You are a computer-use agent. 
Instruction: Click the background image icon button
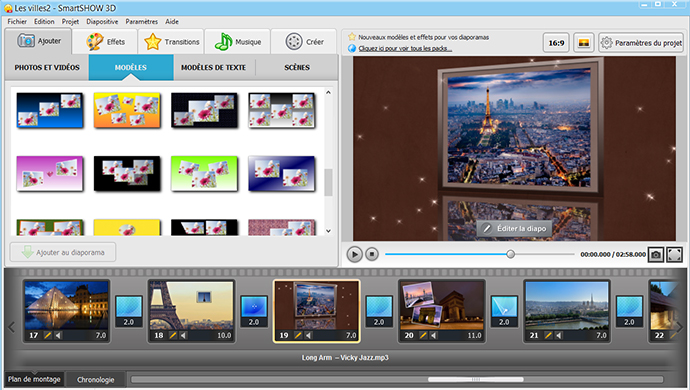pos(584,43)
